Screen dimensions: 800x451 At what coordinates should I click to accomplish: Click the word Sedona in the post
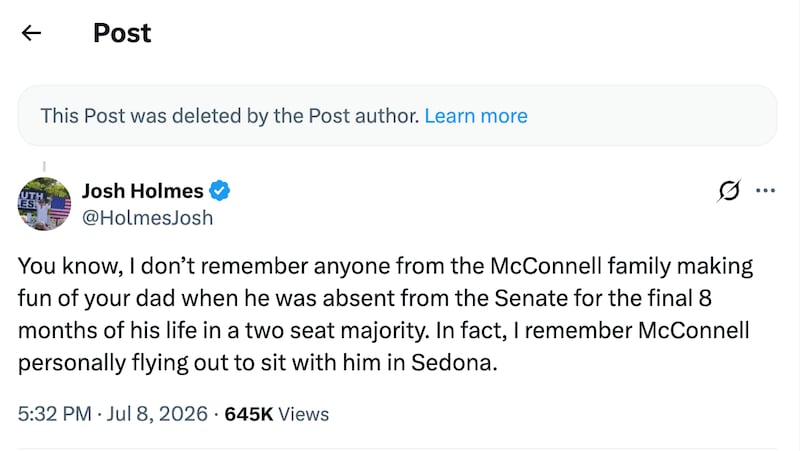[x=454, y=363]
